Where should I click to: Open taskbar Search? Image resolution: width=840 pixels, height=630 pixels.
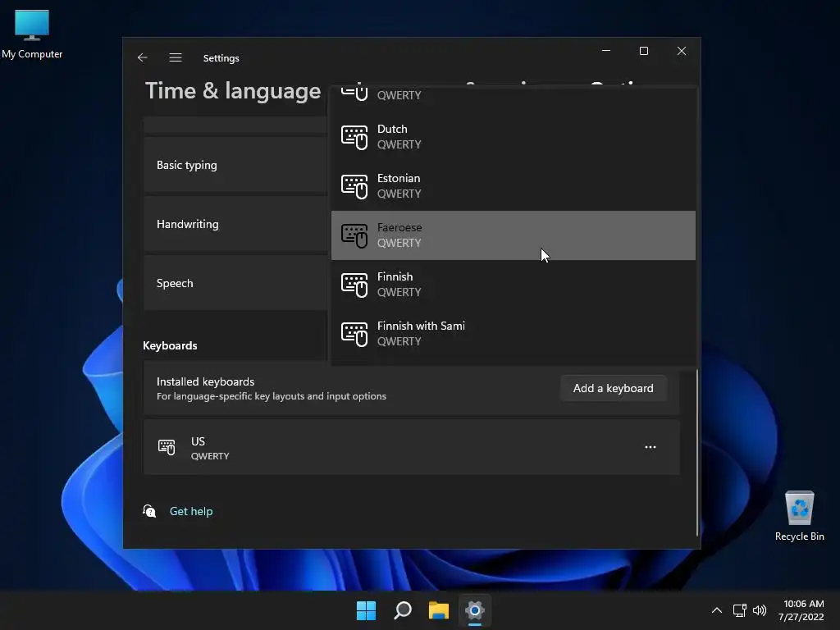(x=403, y=610)
